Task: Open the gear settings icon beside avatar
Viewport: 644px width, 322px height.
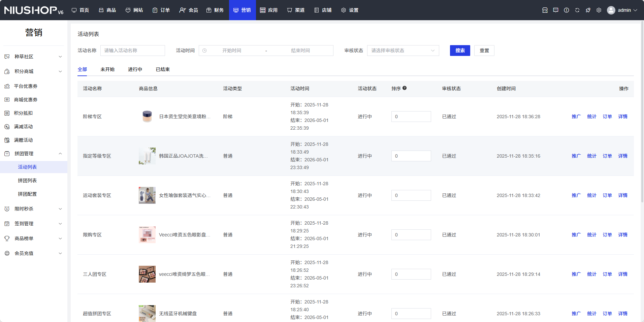Action: point(599,10)
